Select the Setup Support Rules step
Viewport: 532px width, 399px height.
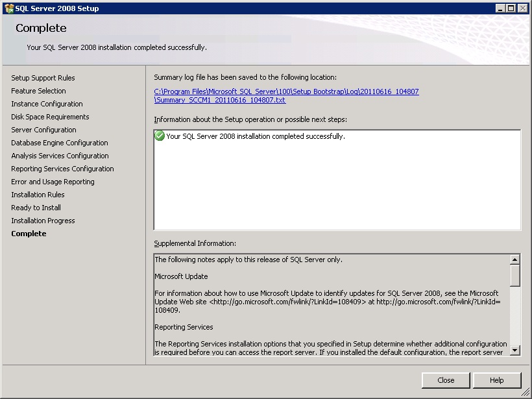(43, 78)
